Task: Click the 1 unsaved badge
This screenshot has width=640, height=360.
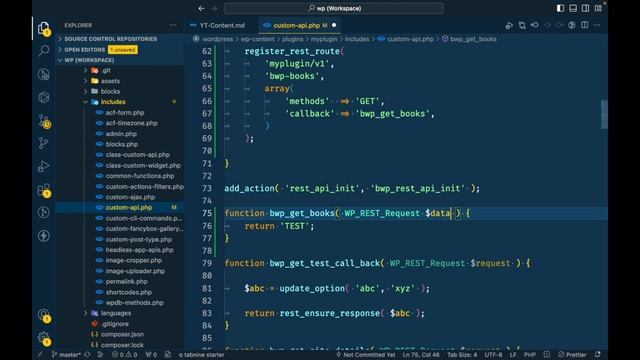Action: [x=122, y=50]
